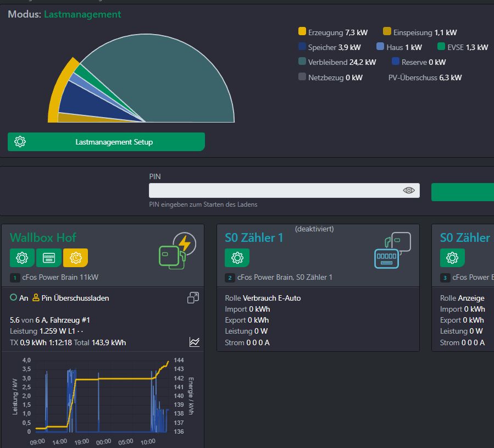Viewport: 494px width, 448px height.
Task: Open S0 Zähler 1 settings gear
Action: (x=237, y=258)
